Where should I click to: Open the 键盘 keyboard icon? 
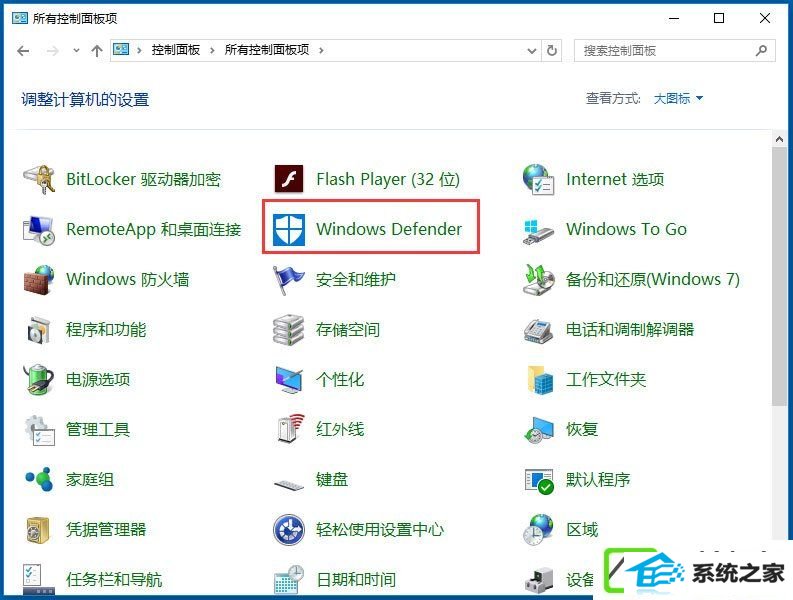[289, 484]
